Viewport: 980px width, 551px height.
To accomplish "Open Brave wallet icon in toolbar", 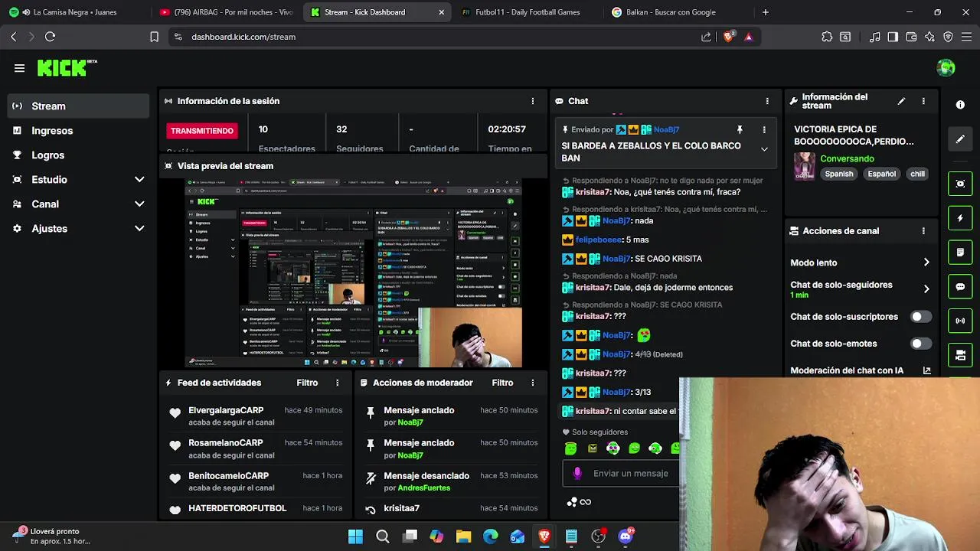I will coord(911,37).
